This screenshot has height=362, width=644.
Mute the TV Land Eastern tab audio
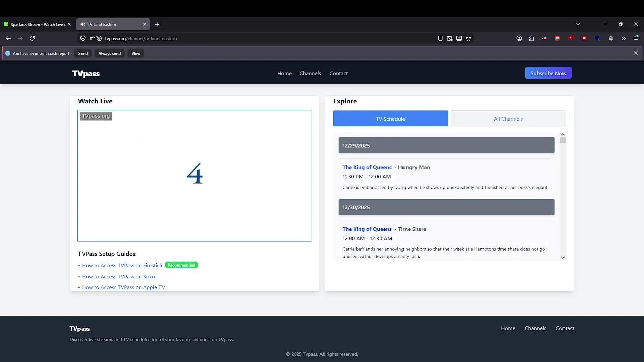pyautogui.click(x=83, y=24)
